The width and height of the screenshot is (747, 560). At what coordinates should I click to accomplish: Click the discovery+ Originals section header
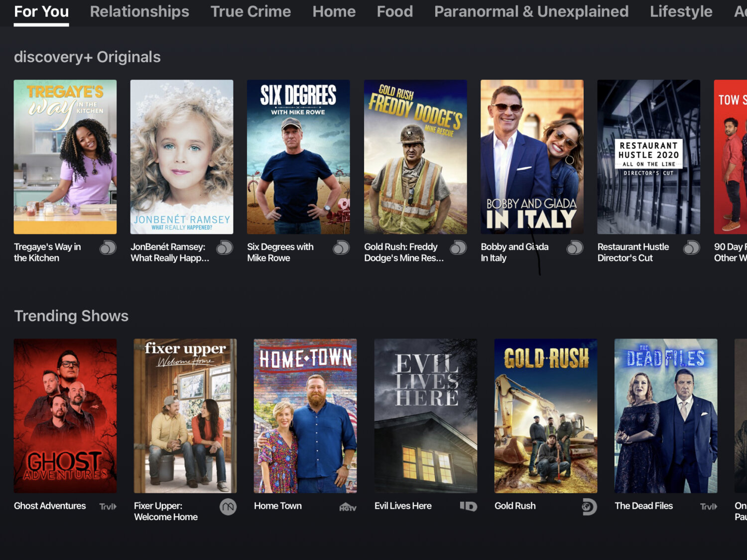click(88, 57)
